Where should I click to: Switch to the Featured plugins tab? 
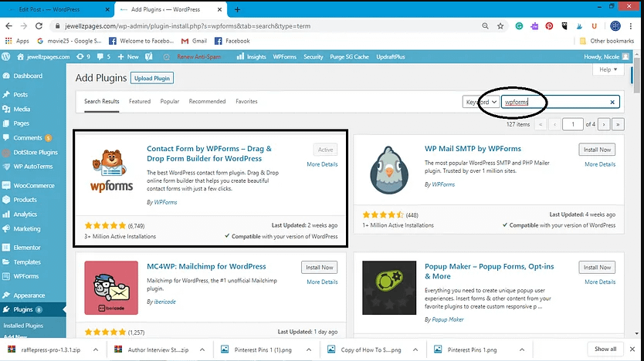(140, 101)
